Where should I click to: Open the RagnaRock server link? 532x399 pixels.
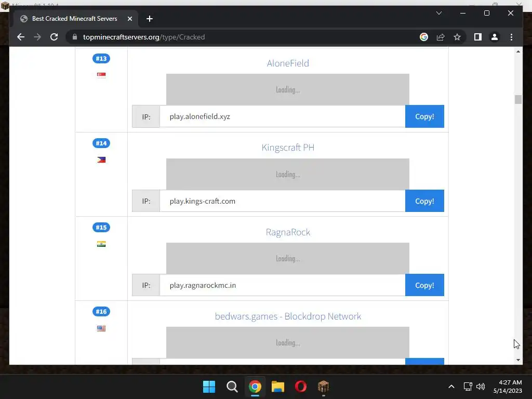click(288, 232)
